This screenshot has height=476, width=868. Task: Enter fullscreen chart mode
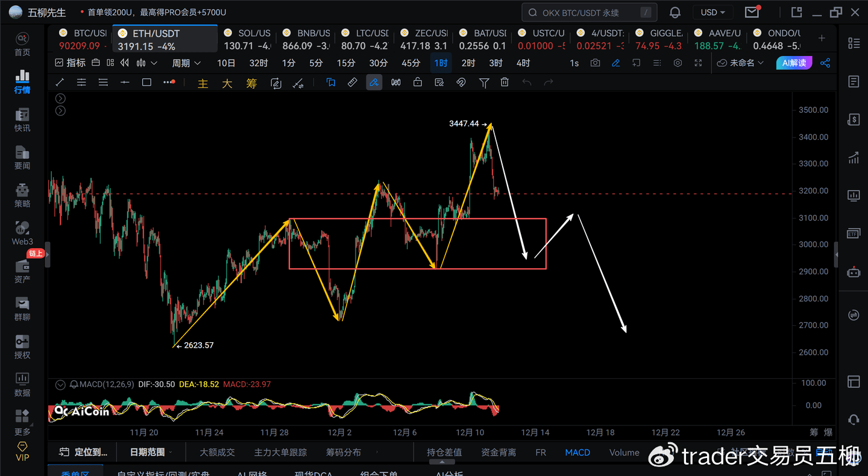pyautogui.click(x=698, y=63)
